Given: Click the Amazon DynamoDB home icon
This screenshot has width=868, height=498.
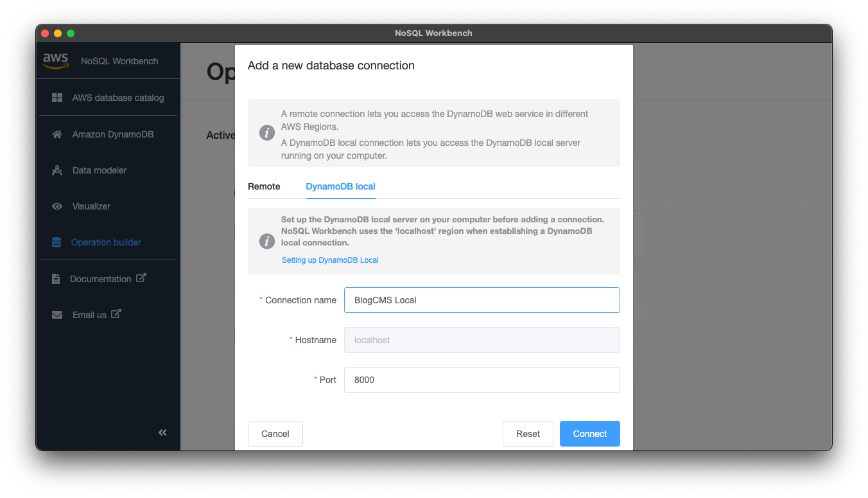Looking at the screenshot, I should (57, 134).
